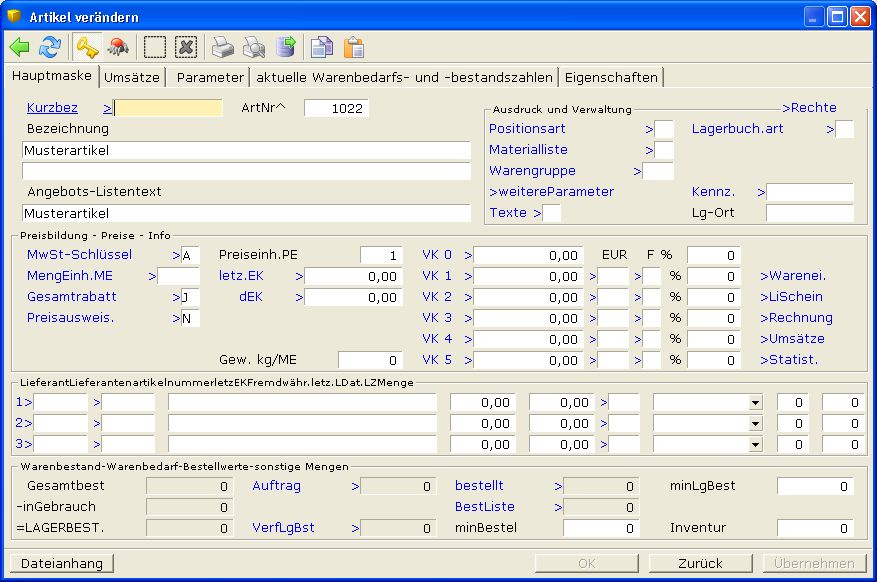Open print preview with magnifier icon
Screen dimensions: 877x582
[x=255, y=47]
